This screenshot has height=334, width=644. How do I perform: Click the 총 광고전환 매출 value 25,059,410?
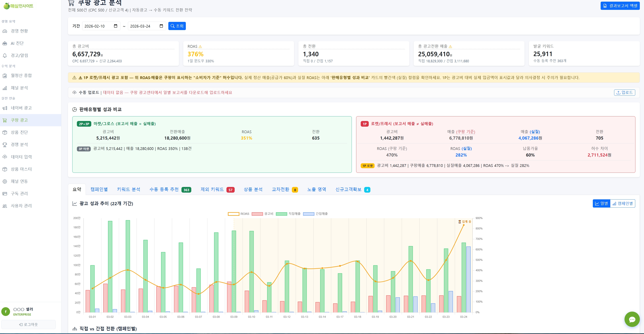434,54
